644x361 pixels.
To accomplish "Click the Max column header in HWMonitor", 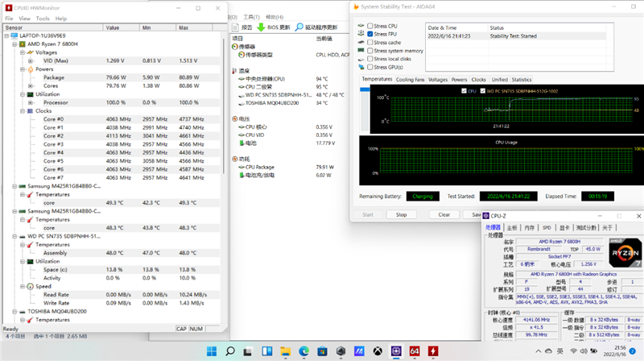I will [194, 27].
